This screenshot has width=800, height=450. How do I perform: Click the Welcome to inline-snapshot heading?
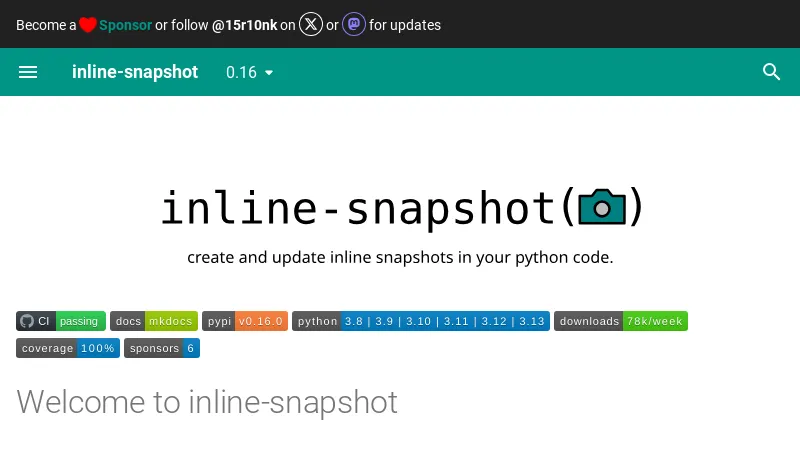[x=207, y=402]
